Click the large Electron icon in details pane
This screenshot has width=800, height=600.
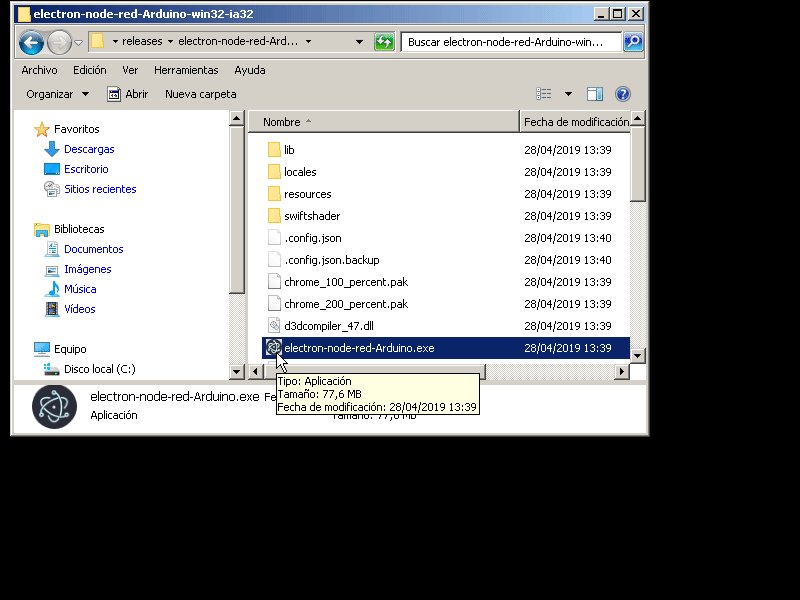pos(55,407)
